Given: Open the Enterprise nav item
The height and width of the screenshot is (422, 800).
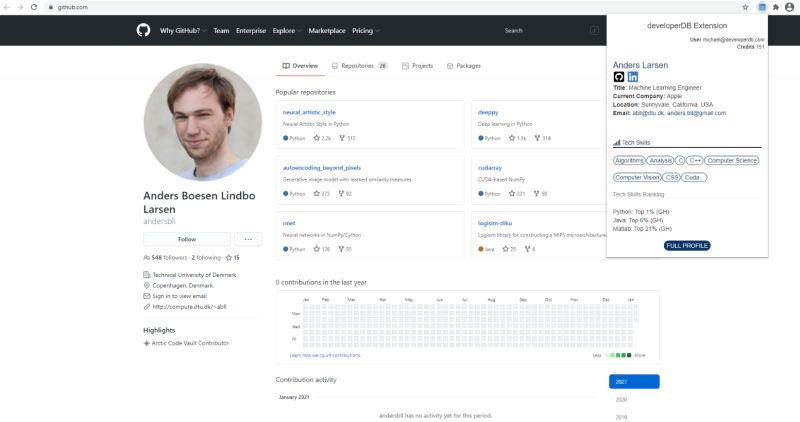Looking at the screenshot, I should click(251, 31).
